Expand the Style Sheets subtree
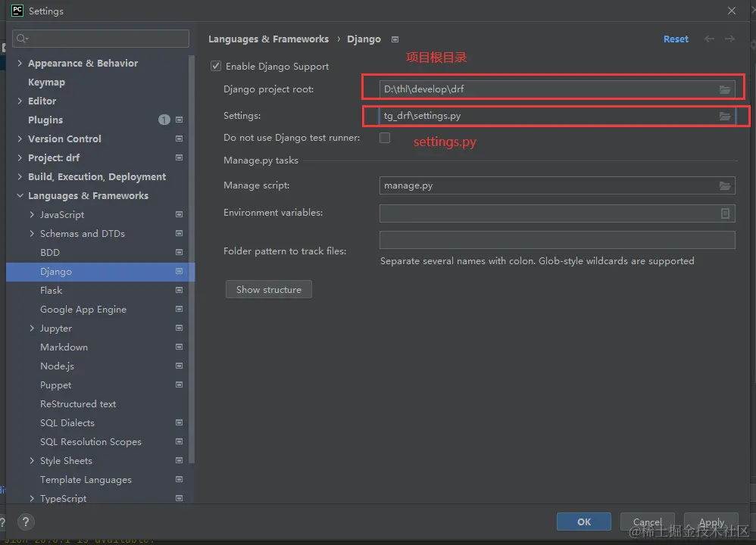The width and height of the screenshot is (756, 545). pyautogui.click(x=32, y=460)
